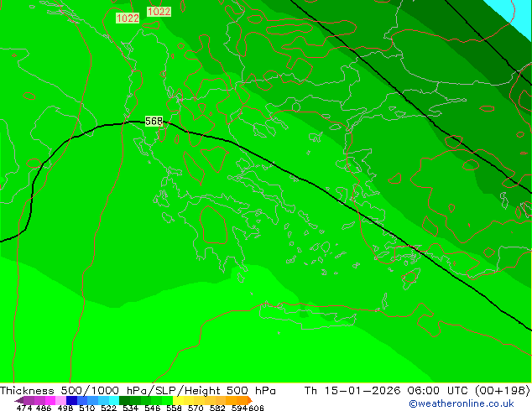Click the 534 legend value

(131, 408)
